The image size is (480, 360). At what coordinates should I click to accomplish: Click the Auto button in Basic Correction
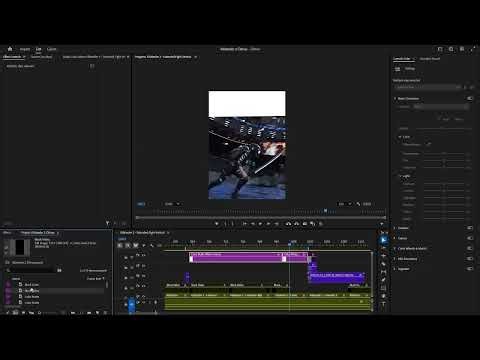(445, 119)
